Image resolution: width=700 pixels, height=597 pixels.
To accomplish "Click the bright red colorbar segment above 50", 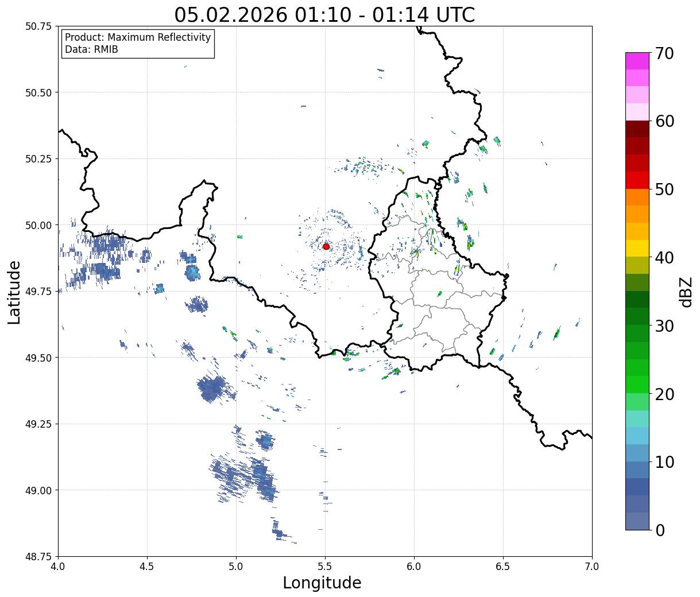I will point(637,180).
